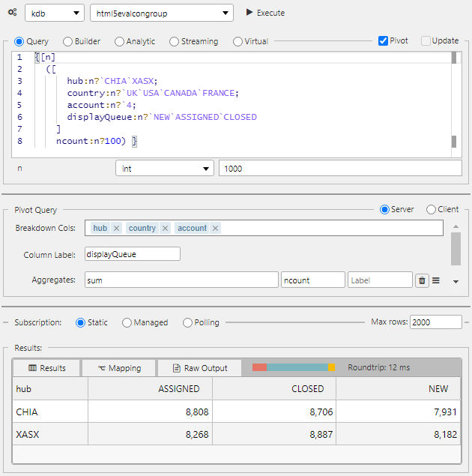
Task: Expand the html5evalcongroup connection dropdown
Action: [161, 13]
